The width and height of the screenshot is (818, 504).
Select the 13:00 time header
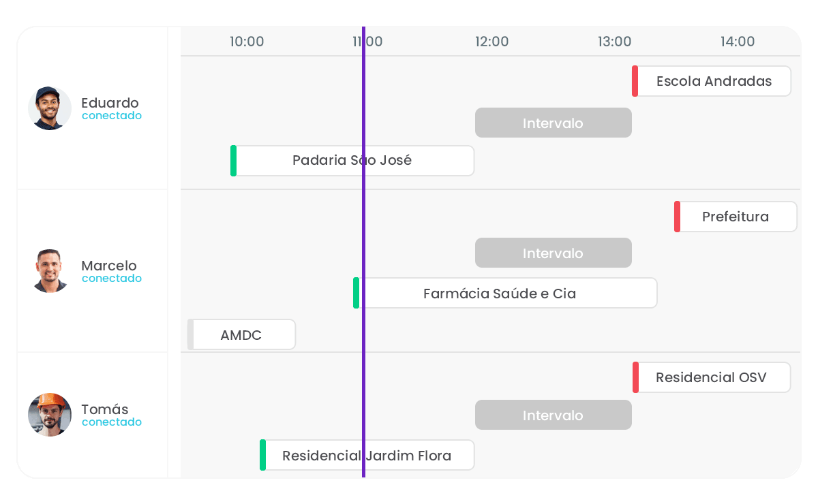[x=615, y=42]
